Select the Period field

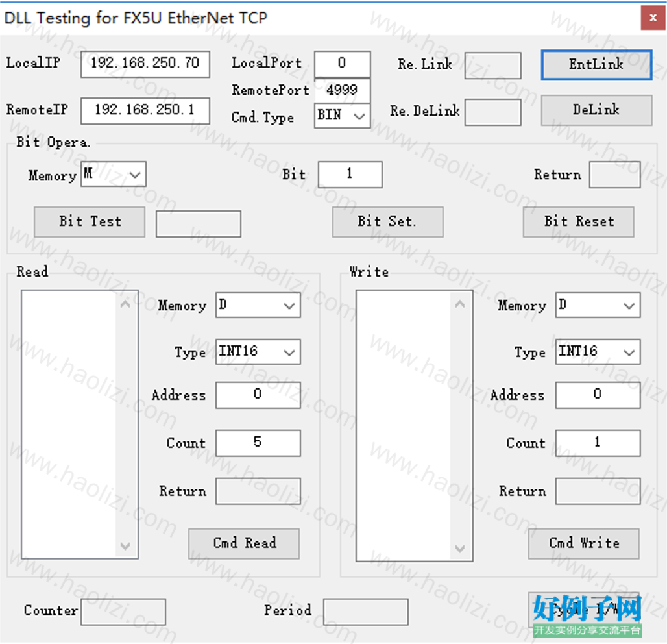[365, 612]
